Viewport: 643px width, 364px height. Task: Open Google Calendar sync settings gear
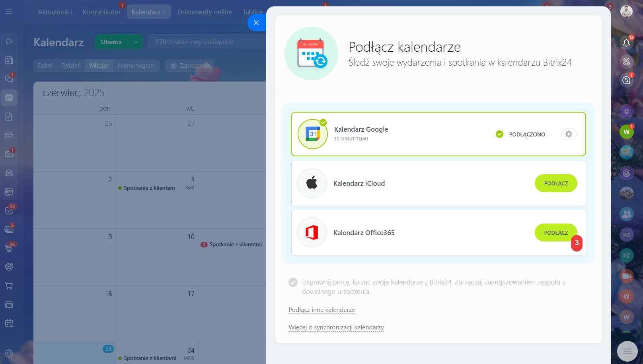tap(569, 134)
